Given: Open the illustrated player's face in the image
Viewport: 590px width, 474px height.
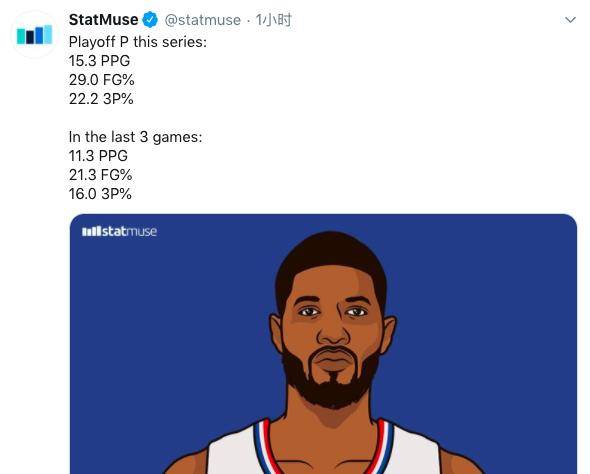Looking at the screenshot, I should [333, 324].
